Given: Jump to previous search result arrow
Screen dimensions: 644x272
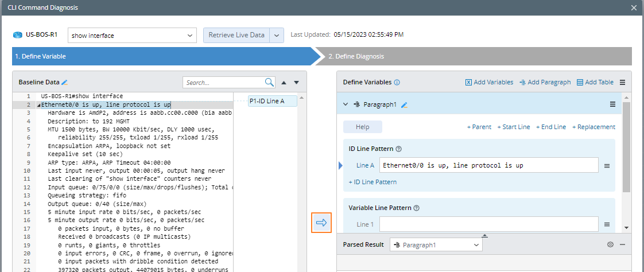Looking at the screenshot, I should 284,83.
